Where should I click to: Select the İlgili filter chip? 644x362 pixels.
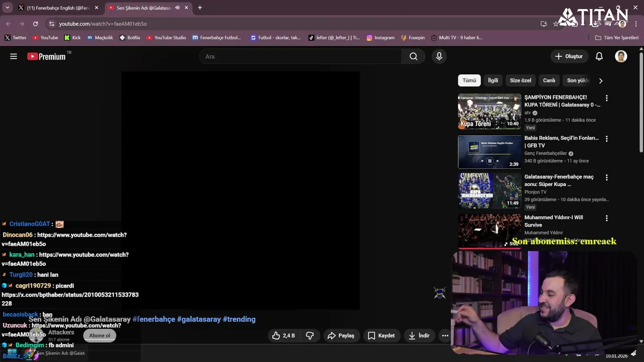493,80
